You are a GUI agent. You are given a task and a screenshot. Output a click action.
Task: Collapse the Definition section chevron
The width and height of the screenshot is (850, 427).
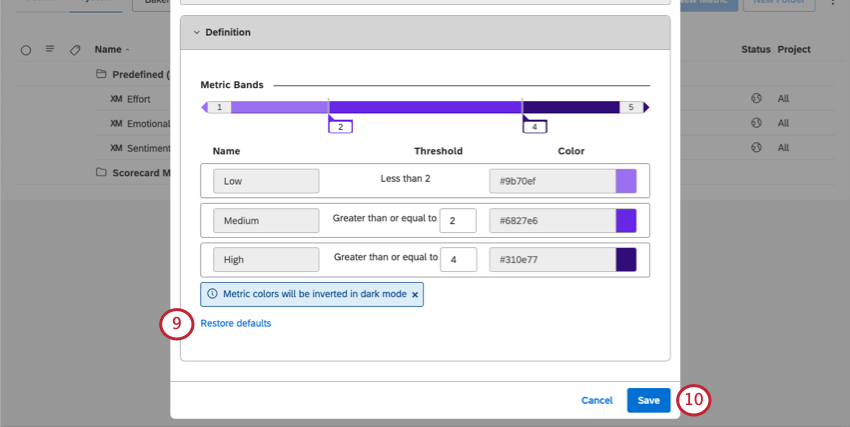point(196,33)
